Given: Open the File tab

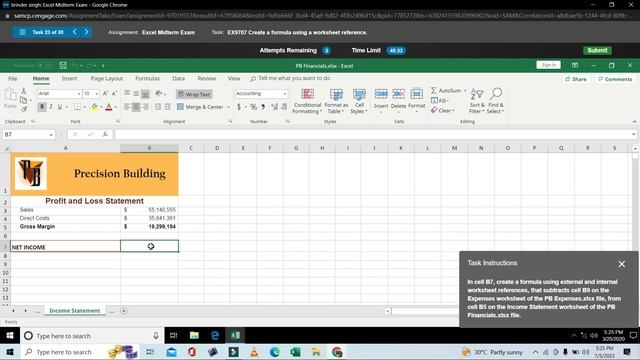Looking at the screenshot, I should point(13,78).
